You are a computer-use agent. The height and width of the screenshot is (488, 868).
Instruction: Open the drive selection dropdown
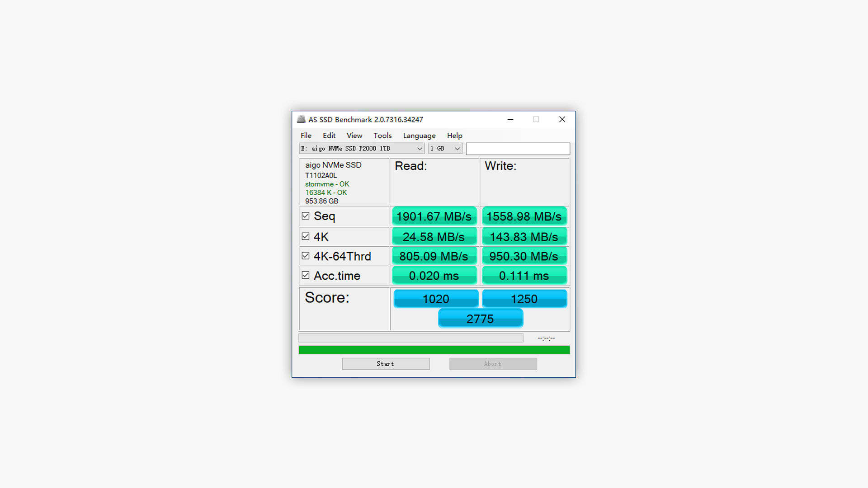(362, 149)
